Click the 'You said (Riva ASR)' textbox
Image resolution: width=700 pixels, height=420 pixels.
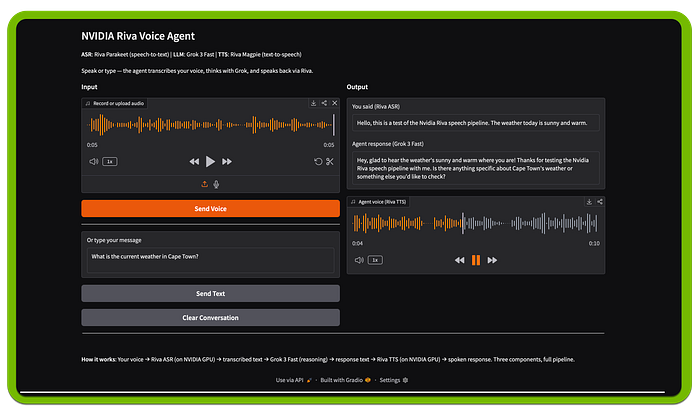(475, 123)
